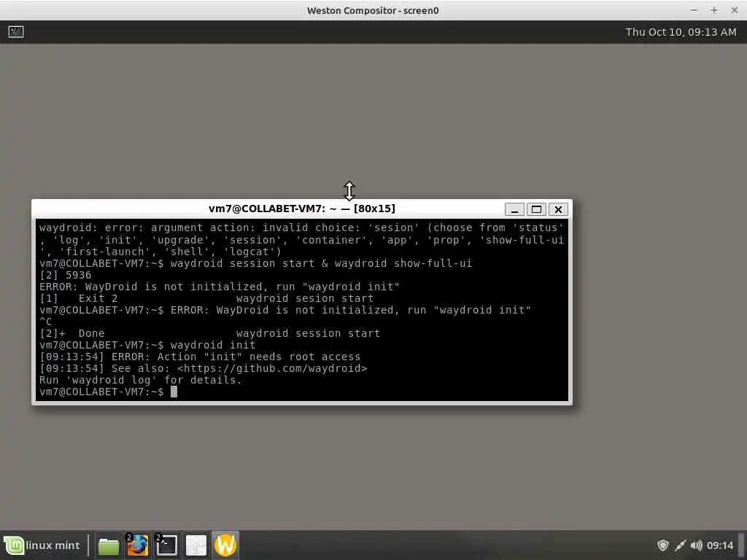Click the show desktop strip at taskbar end
Viewport: 747px width, 560px height.
point(741,545)
